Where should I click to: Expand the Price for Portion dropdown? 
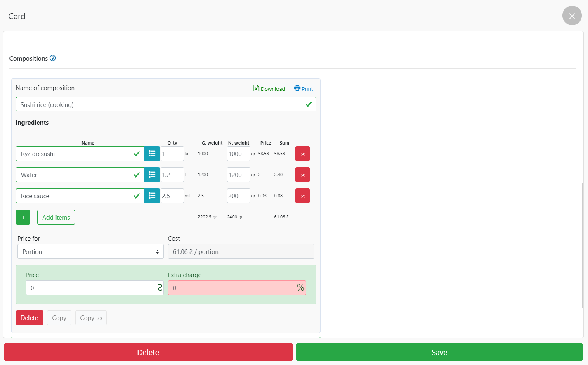[x=90, y=251]
